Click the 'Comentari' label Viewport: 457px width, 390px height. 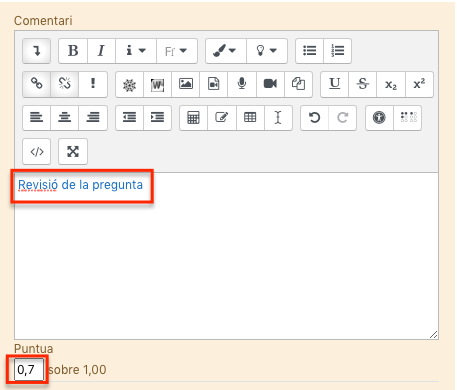pos(43,21)
